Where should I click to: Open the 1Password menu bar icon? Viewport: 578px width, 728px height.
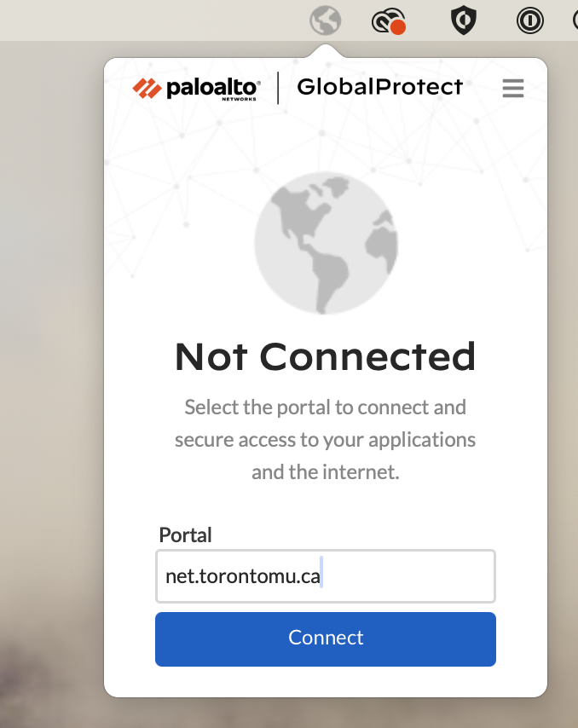[529, 20]
